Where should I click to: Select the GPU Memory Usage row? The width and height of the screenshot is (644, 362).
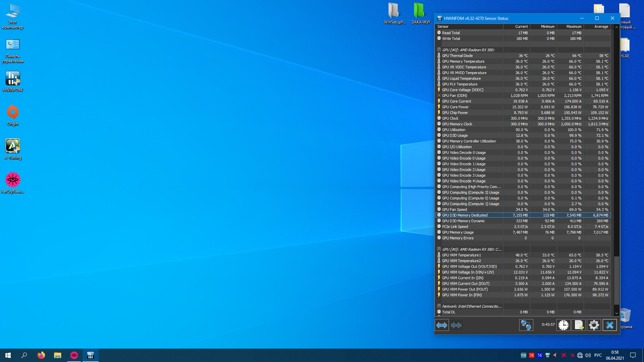pyautogui.click(x=458, y=232)
